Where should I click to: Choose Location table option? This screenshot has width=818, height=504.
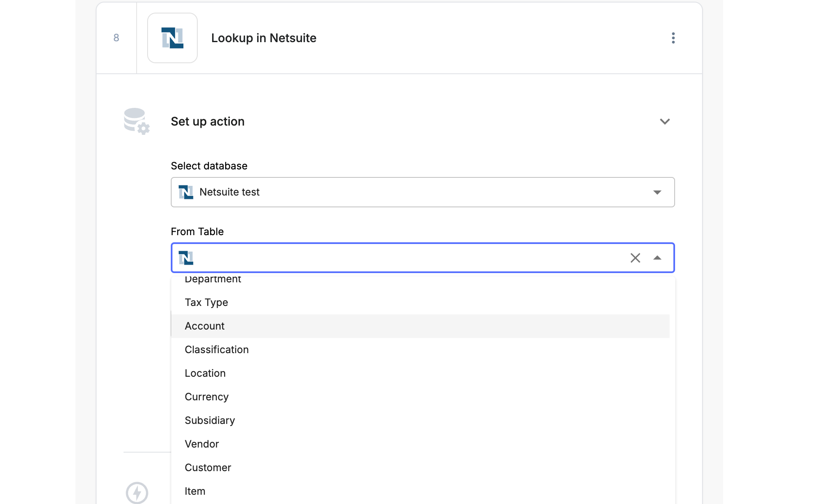(x=205, y=373)
